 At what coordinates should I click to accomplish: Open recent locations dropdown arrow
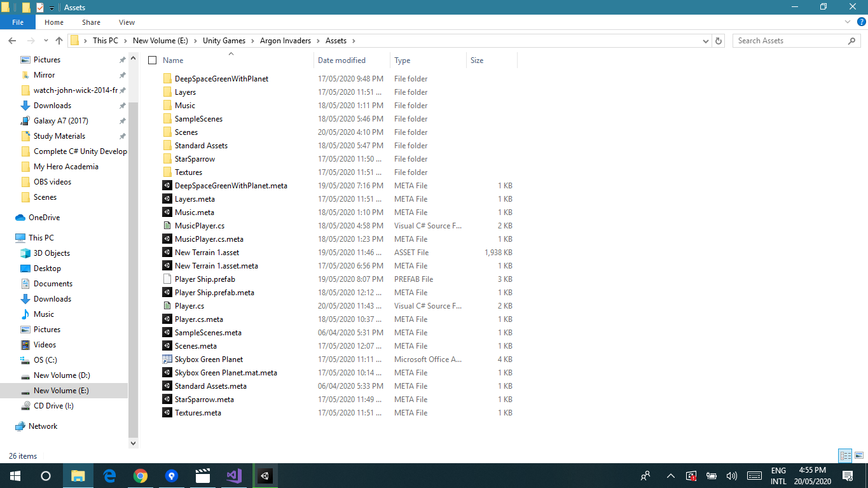point(46,41)
